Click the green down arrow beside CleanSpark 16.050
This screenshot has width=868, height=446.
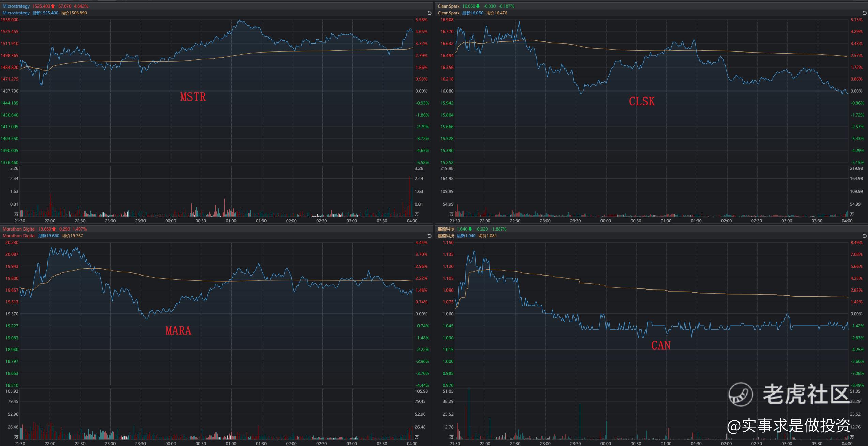(478, 6)
